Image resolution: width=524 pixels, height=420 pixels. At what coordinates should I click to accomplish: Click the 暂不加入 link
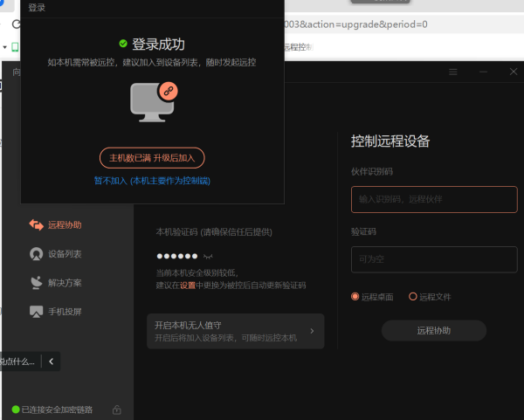(152, 181)
